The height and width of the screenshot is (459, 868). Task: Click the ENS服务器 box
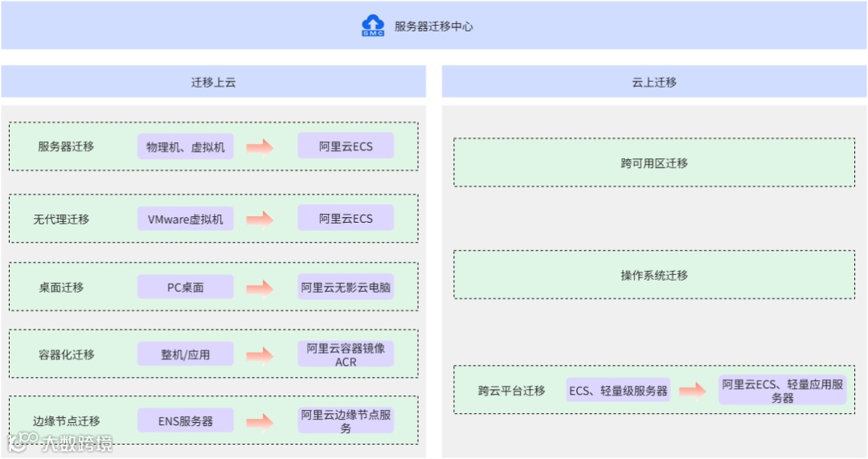(186, 420)
